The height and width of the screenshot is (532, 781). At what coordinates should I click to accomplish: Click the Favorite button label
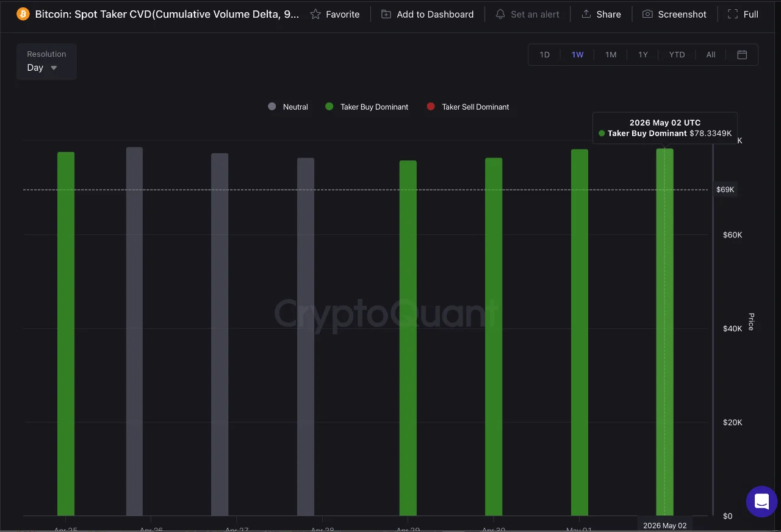pyautogui.click(x=343, y=14)
